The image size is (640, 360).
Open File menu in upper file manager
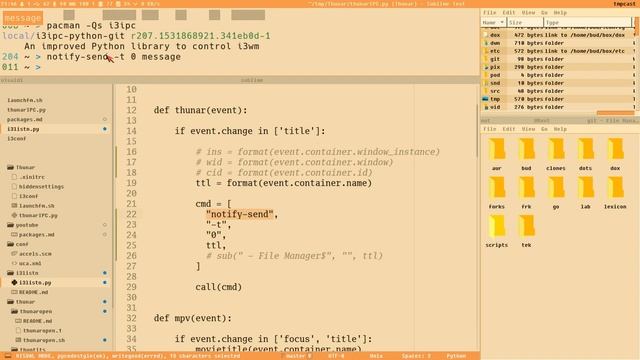[x=489, y=13]
